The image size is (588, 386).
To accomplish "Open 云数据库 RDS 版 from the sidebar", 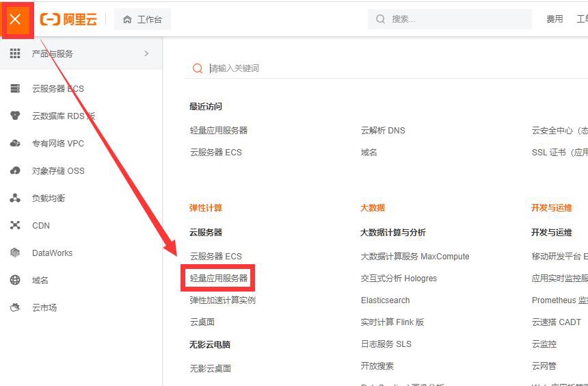I will [64, 116].
